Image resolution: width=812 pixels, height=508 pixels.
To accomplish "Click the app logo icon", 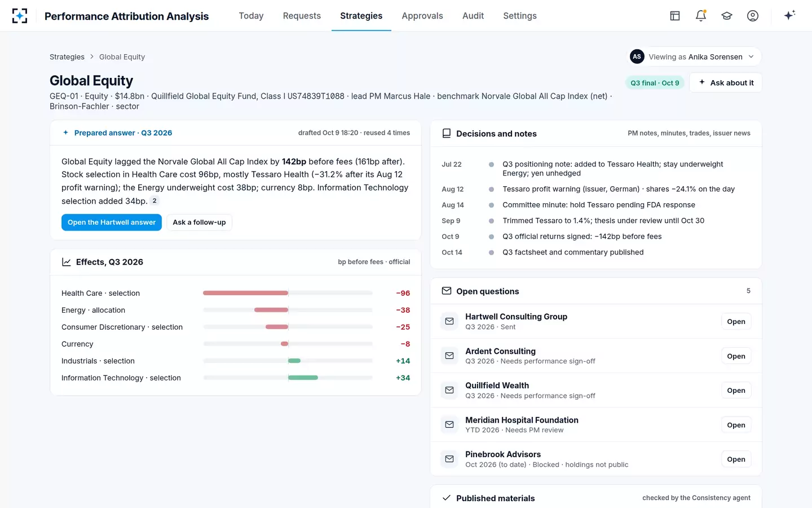I will tap(20, 16).
